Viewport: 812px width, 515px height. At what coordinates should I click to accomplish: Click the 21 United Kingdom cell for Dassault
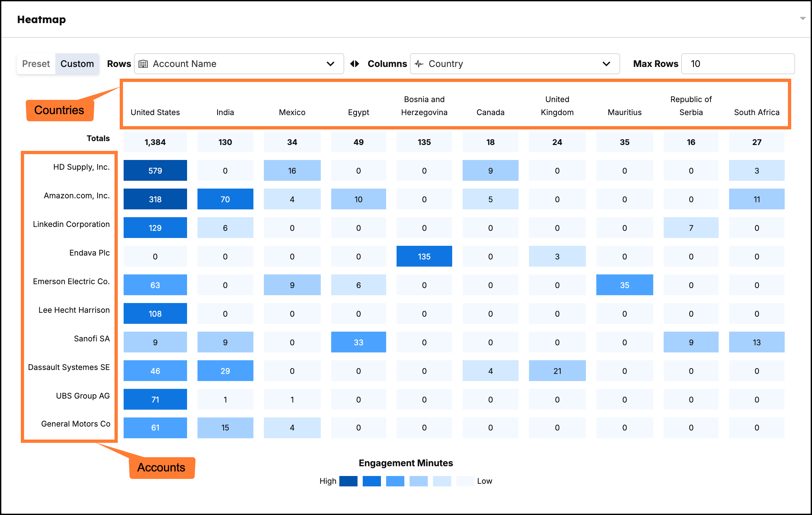tap(557, 371)
